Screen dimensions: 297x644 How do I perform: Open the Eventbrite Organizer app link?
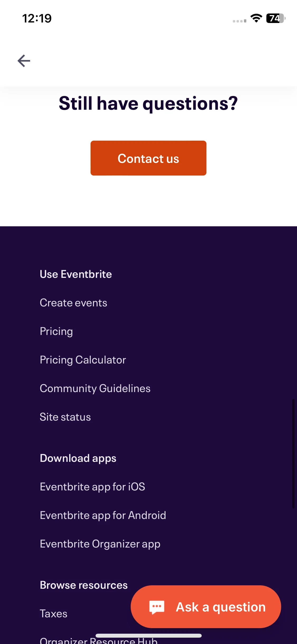[x=100, y=544]
